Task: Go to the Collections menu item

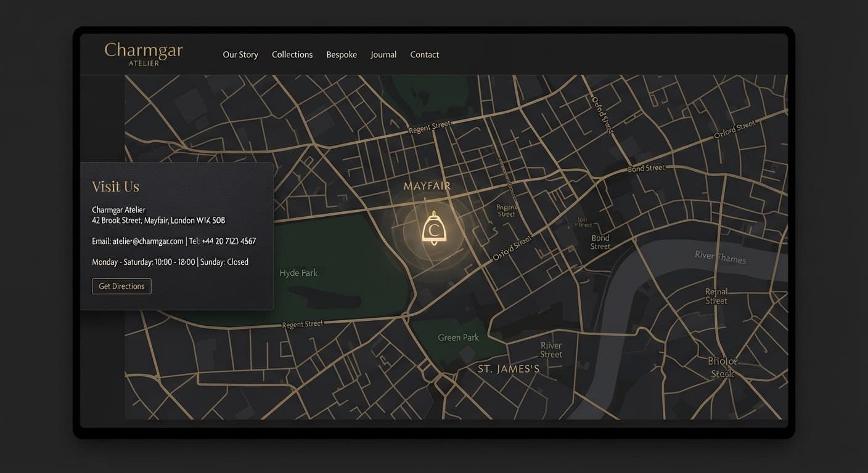Action: pos(292,55)
